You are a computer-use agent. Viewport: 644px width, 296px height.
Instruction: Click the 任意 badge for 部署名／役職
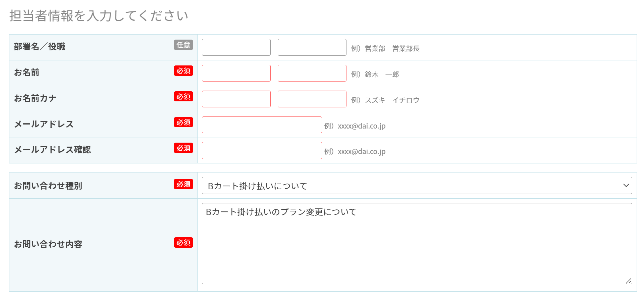point(183,45)
